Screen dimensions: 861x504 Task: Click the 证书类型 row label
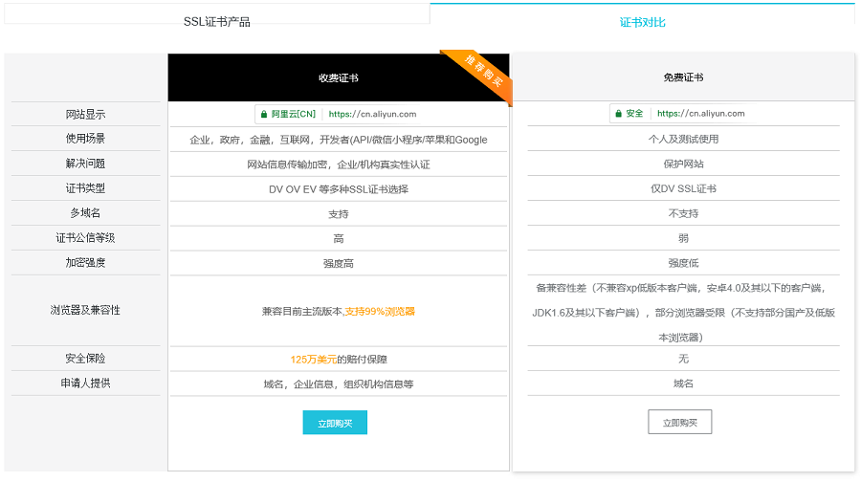tap(86, 188)
